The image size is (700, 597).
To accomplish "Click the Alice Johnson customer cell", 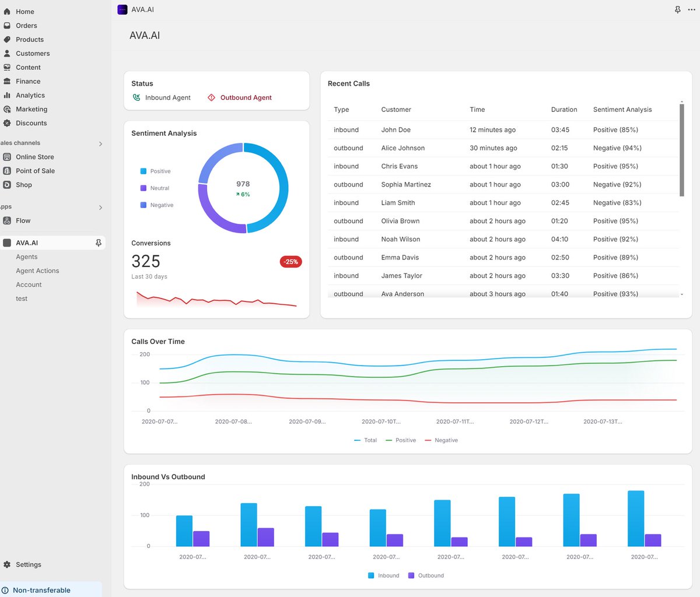I will 403,148.
